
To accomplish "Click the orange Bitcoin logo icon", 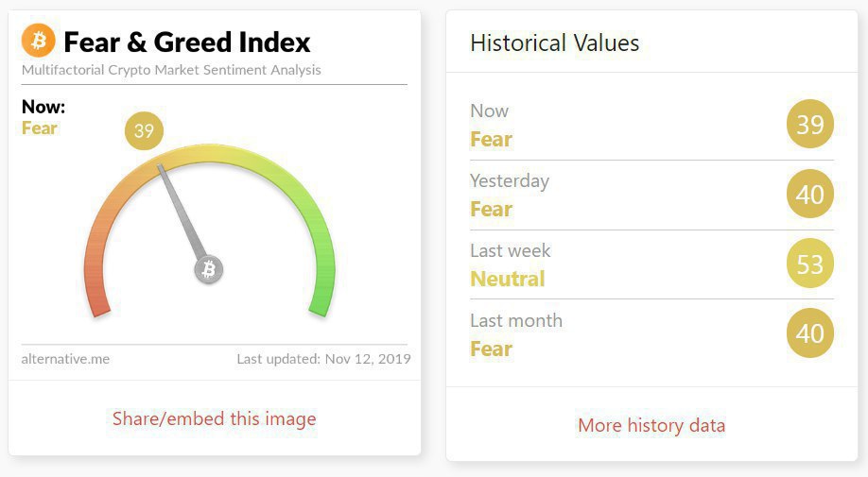I will [39, 41].
